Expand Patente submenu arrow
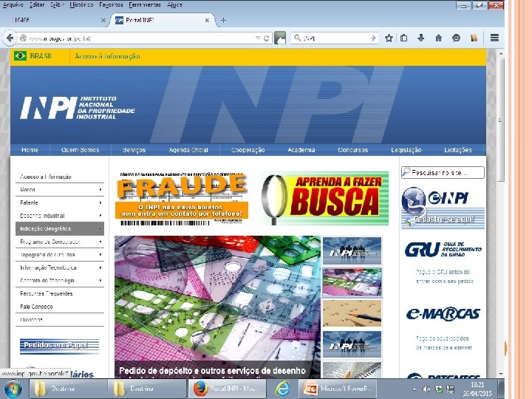The height and width of the screenshot is (399, 532). tap(100, 202)
